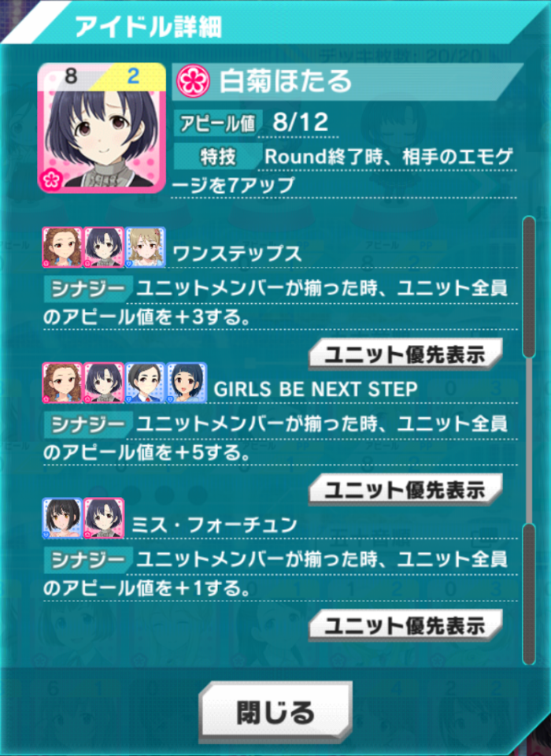
Task: Click the アイドル詳細 title header
Action: 148,27
